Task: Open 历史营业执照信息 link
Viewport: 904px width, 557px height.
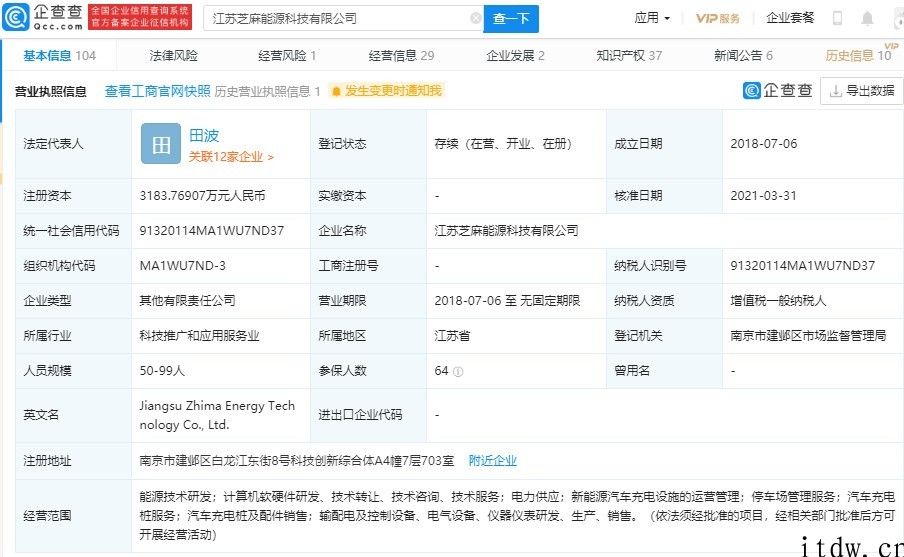Action: click(x=268, y=91)
